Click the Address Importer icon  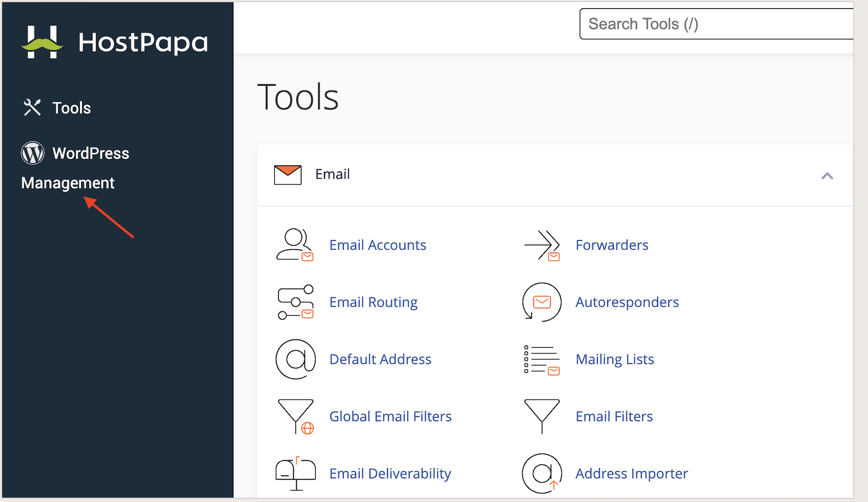[x=542, y=474]
